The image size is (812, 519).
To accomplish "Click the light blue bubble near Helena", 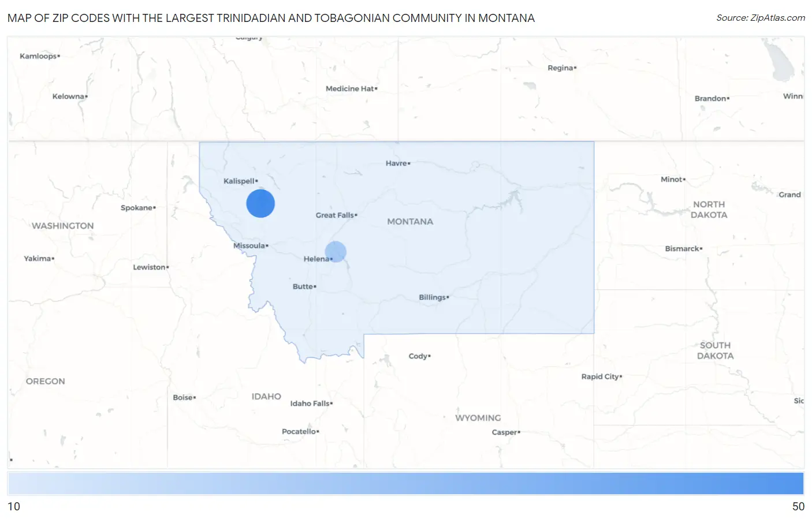I will (336, 252).
